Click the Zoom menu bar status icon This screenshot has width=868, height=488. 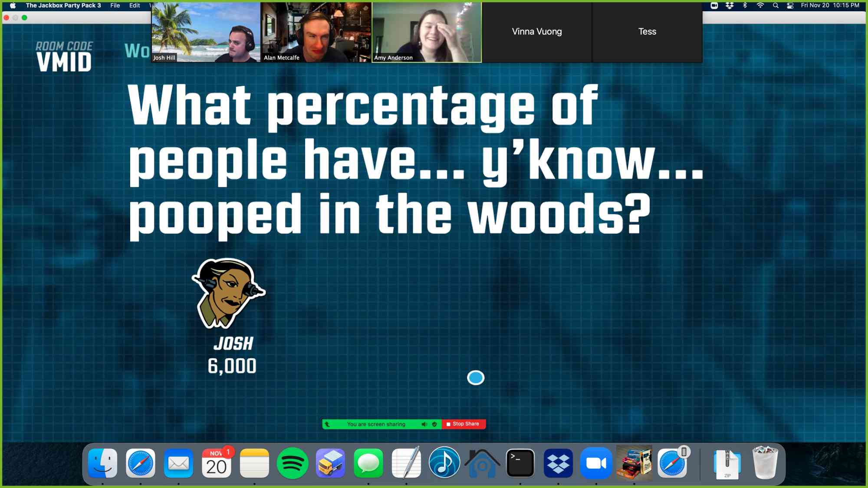(x=714, y=5)
